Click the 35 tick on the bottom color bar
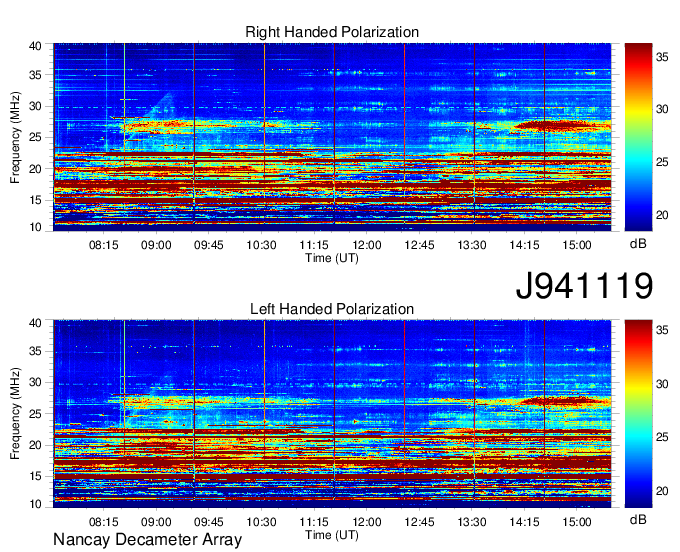This screenshot has width=680, height=552. point(662,330)
